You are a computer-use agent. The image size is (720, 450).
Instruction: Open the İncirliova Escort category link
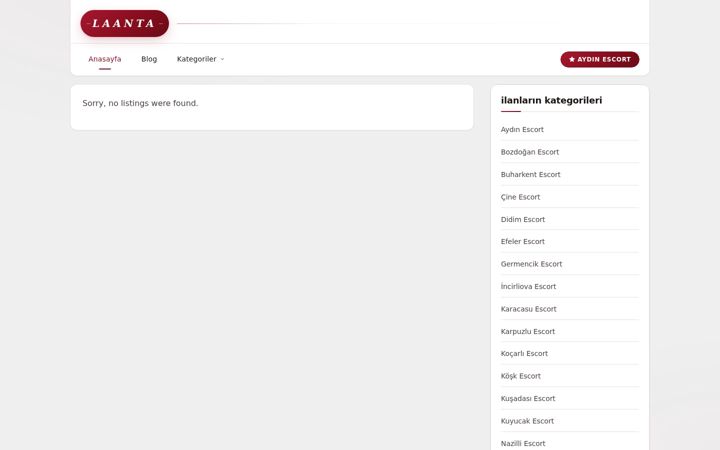[529, 287]
